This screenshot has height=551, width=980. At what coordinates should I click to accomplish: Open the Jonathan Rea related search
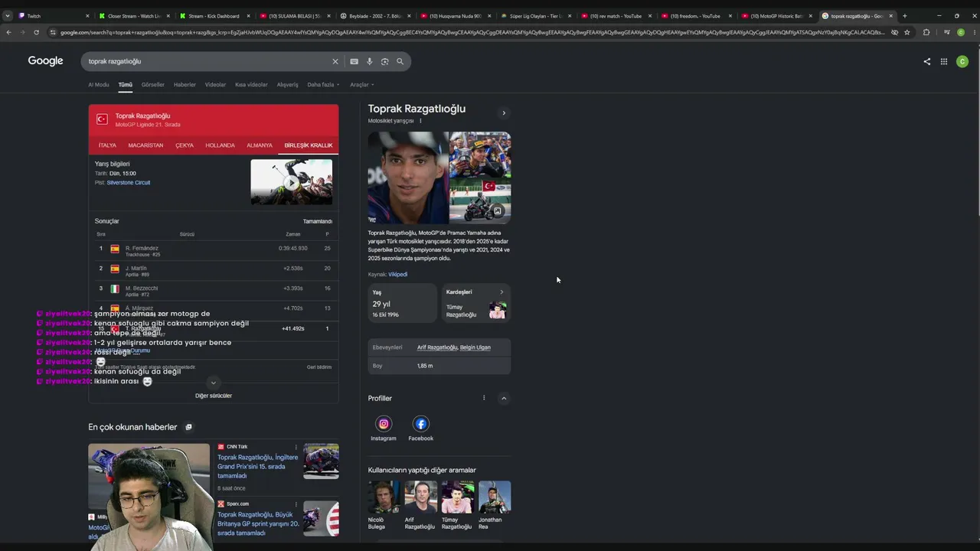495,505
